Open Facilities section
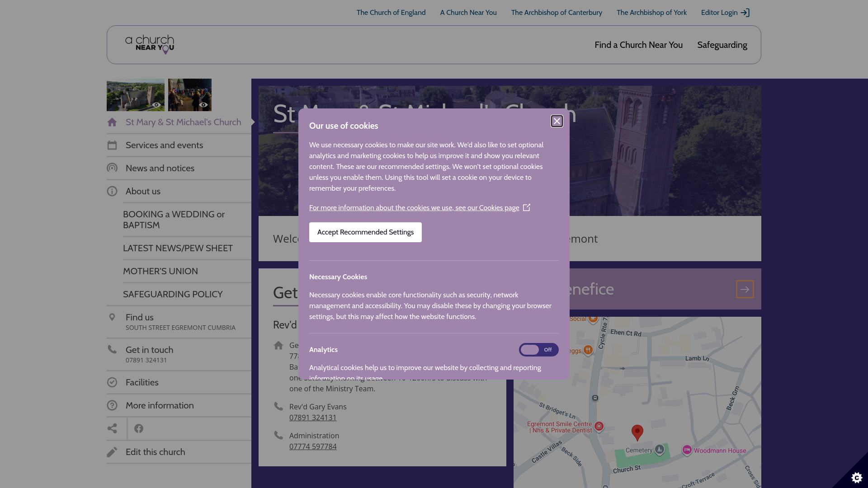Screen dimensions: 868x488 [x=179, y=382]
